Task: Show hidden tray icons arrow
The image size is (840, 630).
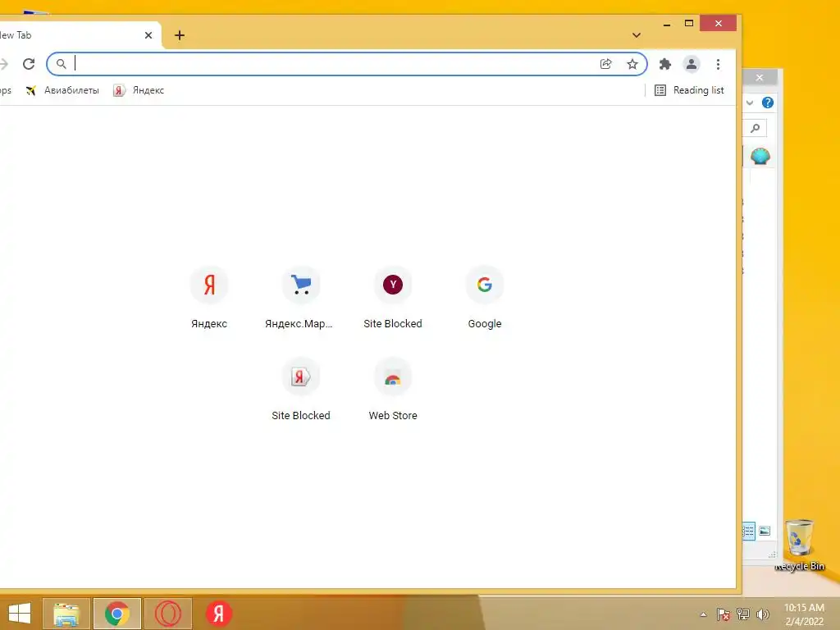Action: (x=703, y=614)
